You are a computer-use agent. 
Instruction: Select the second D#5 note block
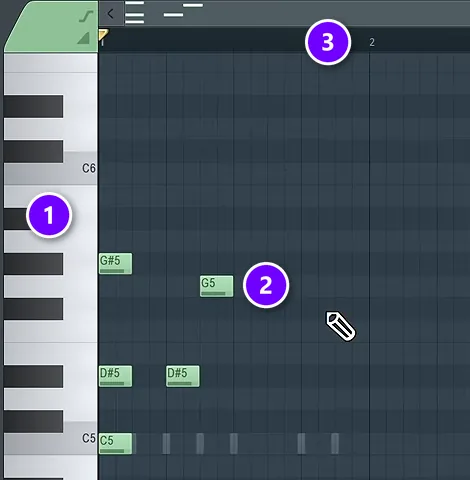(183, 376)
